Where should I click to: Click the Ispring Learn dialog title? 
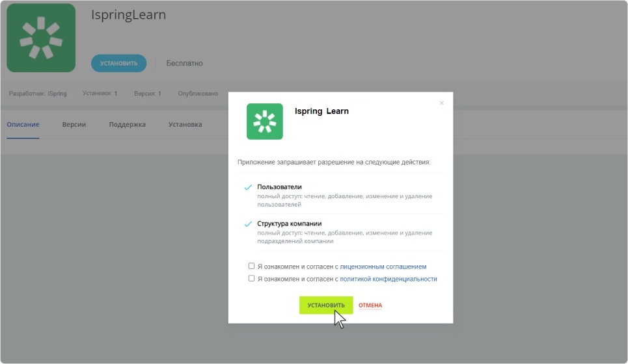(321, 111)
